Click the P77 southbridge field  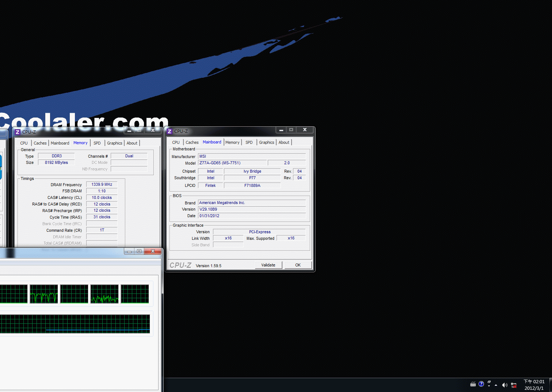pyautogui.click(x=252, y=178)
